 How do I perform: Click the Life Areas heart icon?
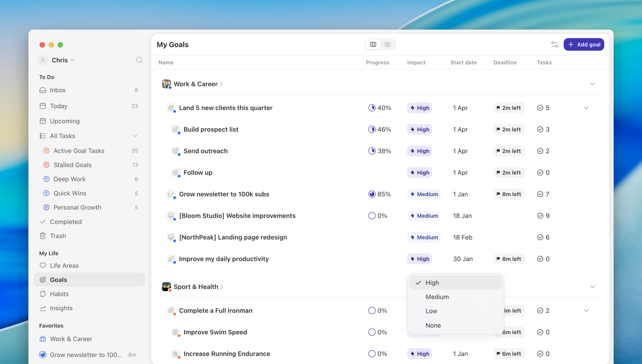coord(43,265)
